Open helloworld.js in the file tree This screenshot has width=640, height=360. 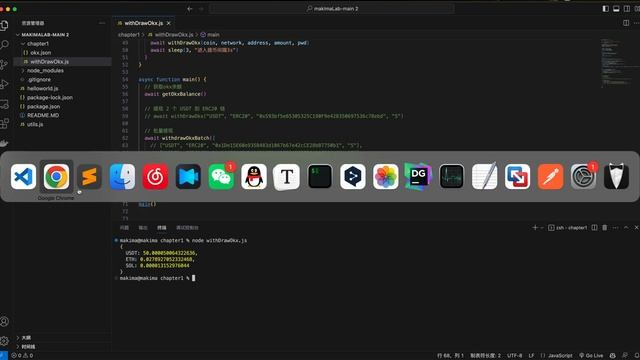coord(62,89)
